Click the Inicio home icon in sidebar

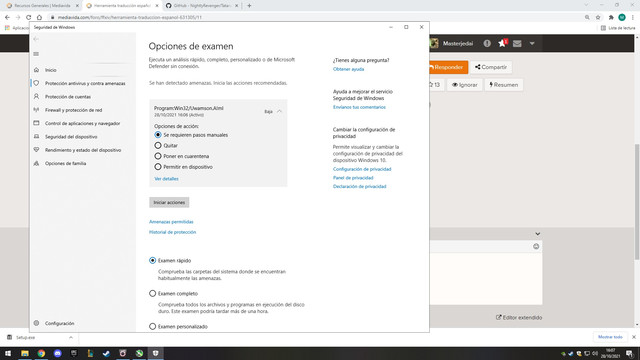[36, 70]
